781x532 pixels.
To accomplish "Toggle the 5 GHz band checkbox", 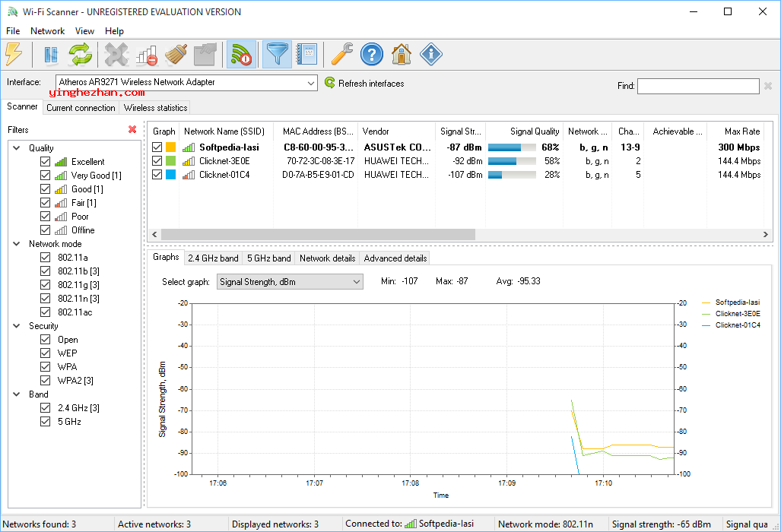I will pos(46,422).
